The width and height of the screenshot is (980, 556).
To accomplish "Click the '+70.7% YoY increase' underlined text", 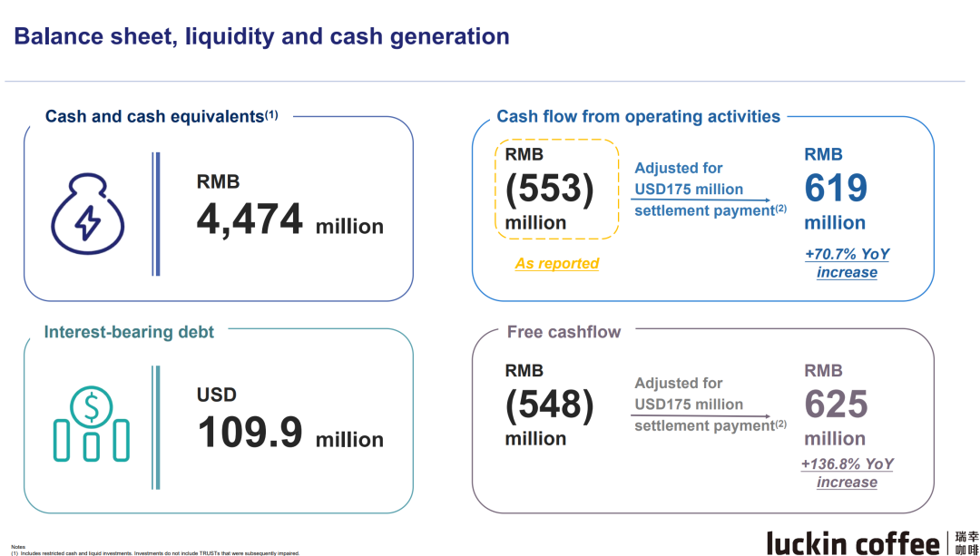I will coord(847,263).
